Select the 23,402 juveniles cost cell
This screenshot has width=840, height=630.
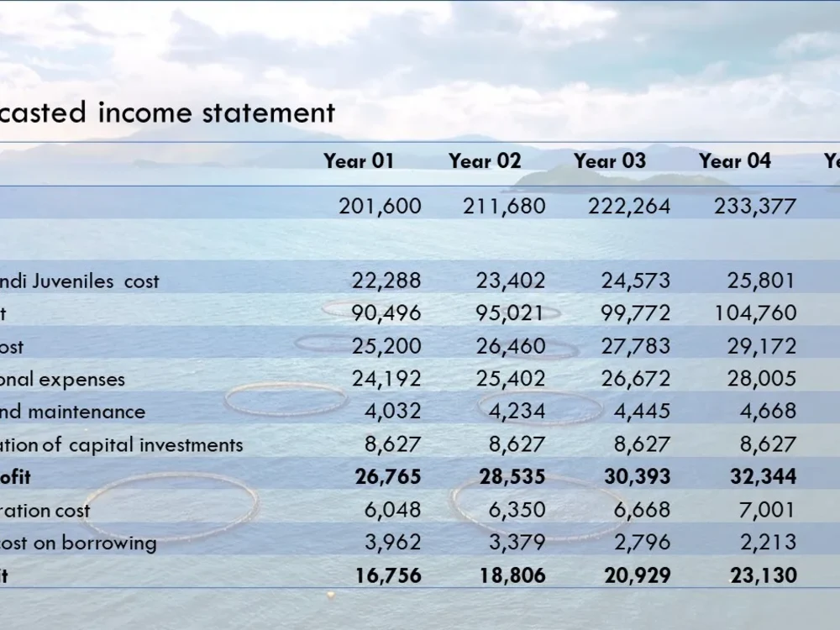511,281
